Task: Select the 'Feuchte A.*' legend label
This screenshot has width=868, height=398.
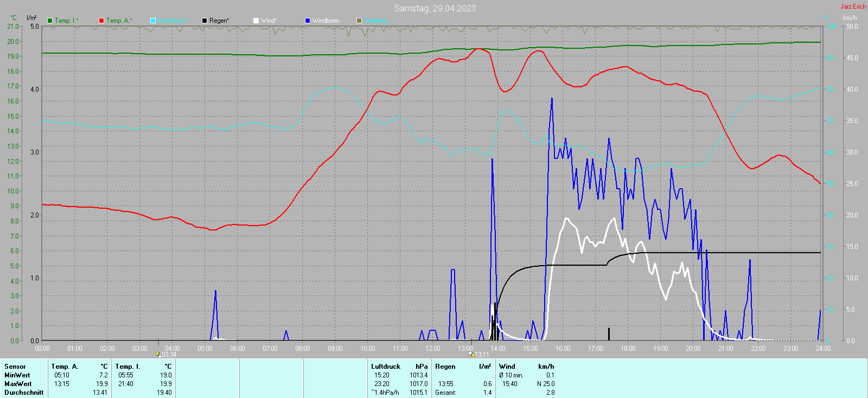Action: (x=174, y=21)
